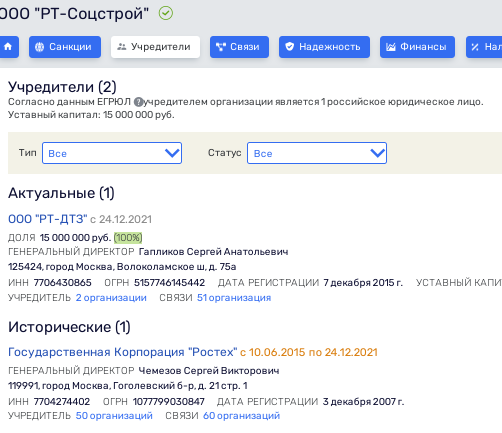Viewport: 502px width, 433px height.
Task: Open the Тип filter dropdown
Action: pyautogui.click(x=112, y=153)
